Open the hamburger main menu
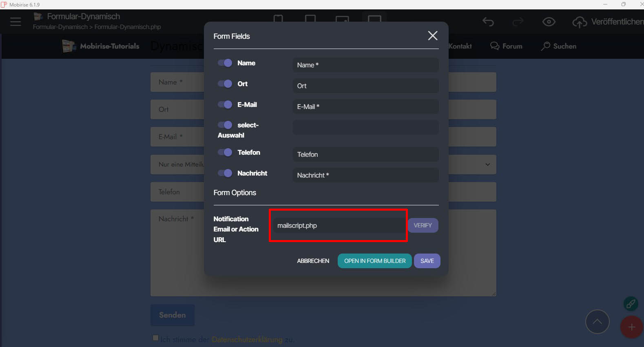Viewport: 644px width, 347px height. point(15,22)
